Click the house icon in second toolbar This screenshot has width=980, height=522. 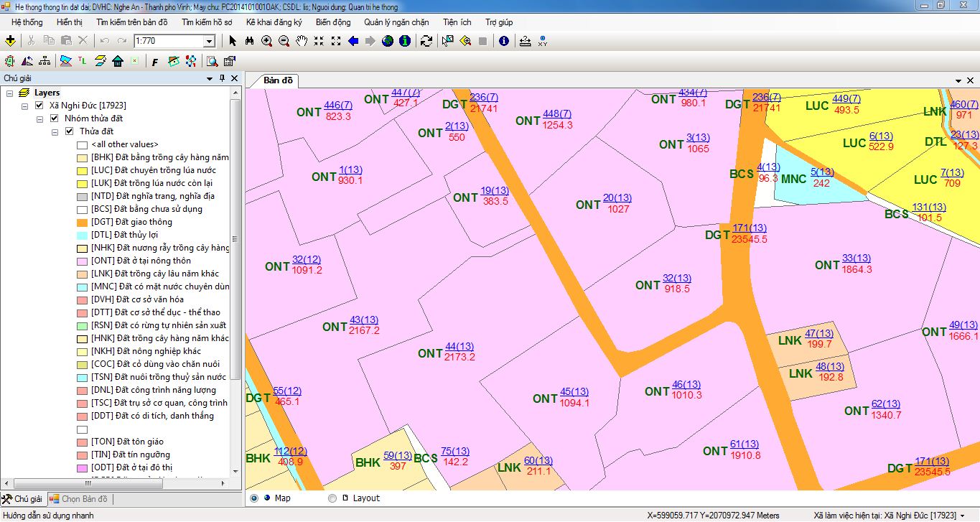(118, 61)
